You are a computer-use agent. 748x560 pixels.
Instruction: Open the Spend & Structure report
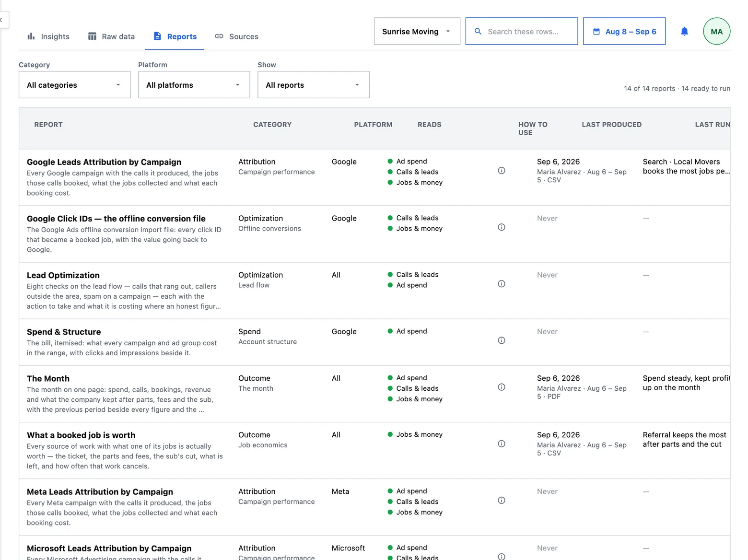coord(64,332)
